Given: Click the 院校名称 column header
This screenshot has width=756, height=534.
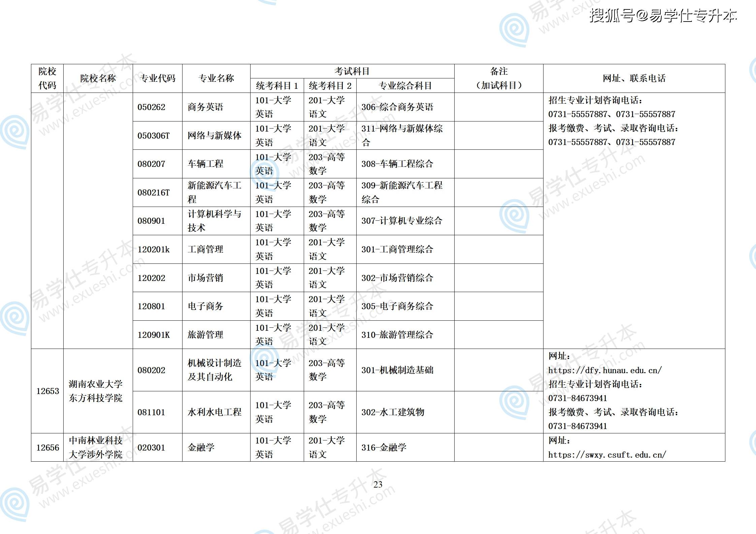Looking at the screenshot, I should [x=98, y=78].
